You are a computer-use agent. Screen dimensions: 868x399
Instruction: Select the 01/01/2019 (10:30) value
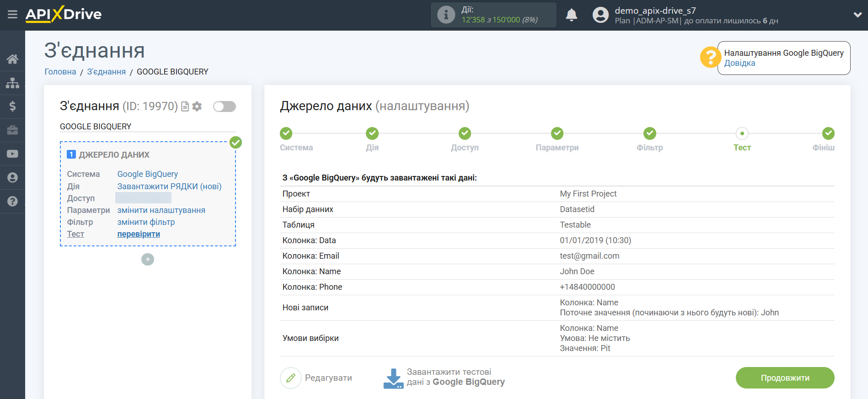coord(595,240)
